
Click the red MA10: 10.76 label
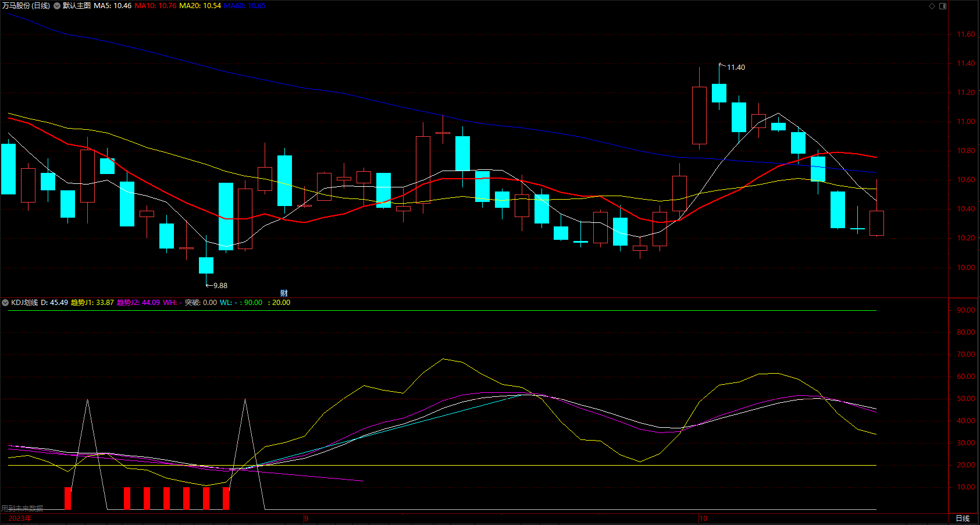[155, 6]
